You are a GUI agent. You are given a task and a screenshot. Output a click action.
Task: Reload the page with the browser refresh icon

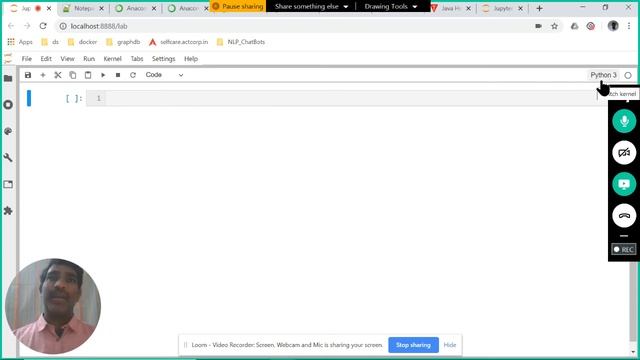(43, 26)
